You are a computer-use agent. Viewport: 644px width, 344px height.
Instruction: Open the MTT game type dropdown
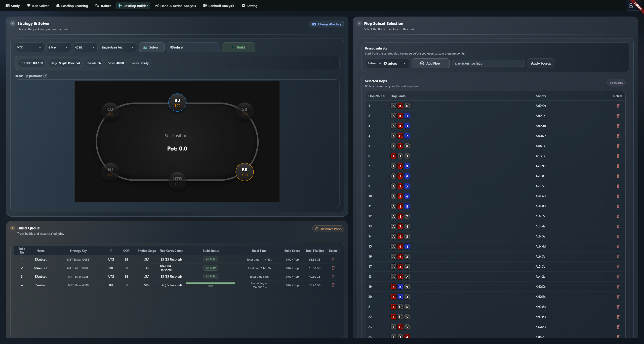[x=29, y=47]
